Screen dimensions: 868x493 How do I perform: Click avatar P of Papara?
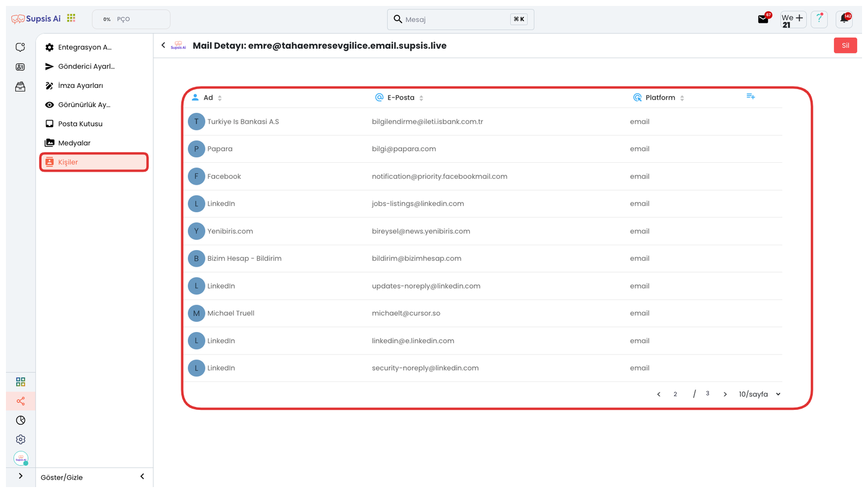click(x=196, y=149)
